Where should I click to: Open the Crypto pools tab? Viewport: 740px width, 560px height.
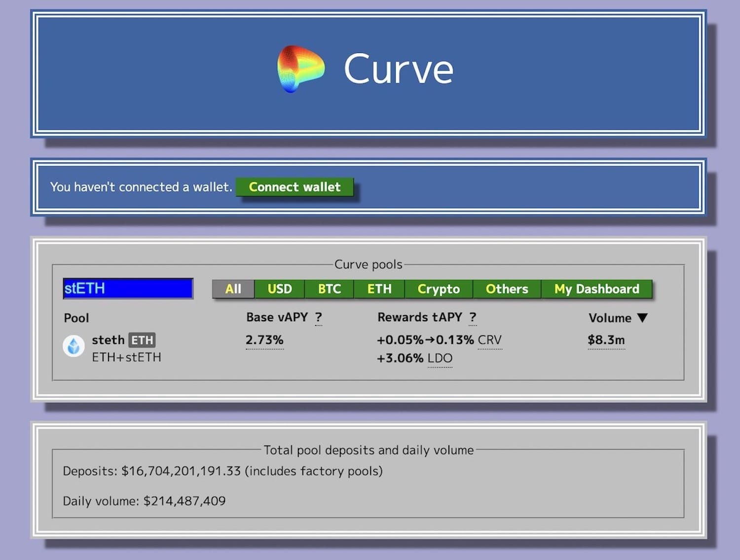pyautogui.click(x=439, y=289)
